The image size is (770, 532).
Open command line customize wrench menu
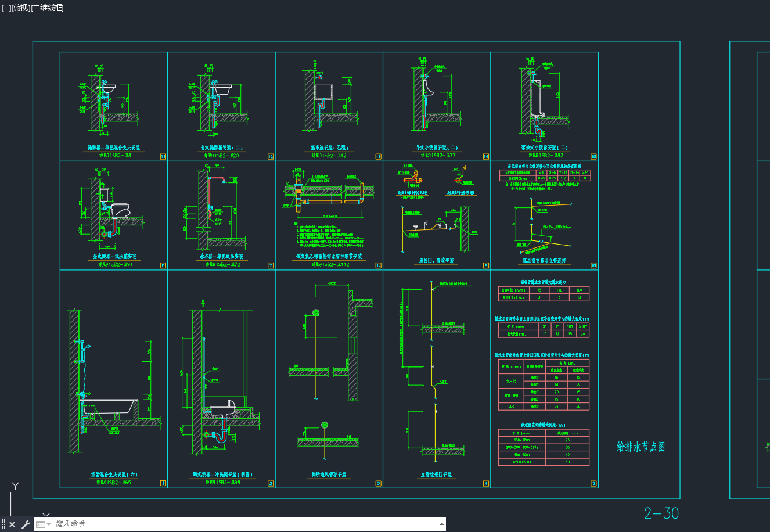point(26,524)
